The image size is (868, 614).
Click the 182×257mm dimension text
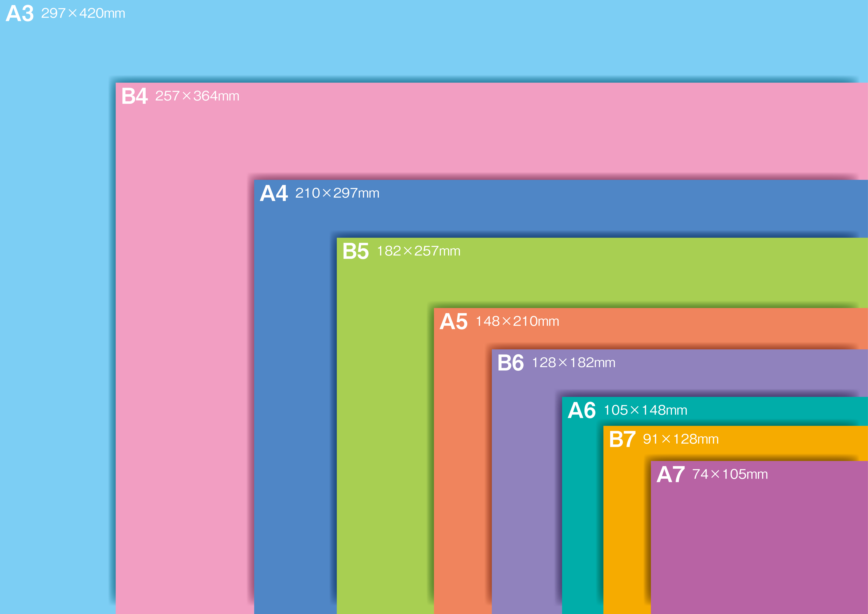419,251
